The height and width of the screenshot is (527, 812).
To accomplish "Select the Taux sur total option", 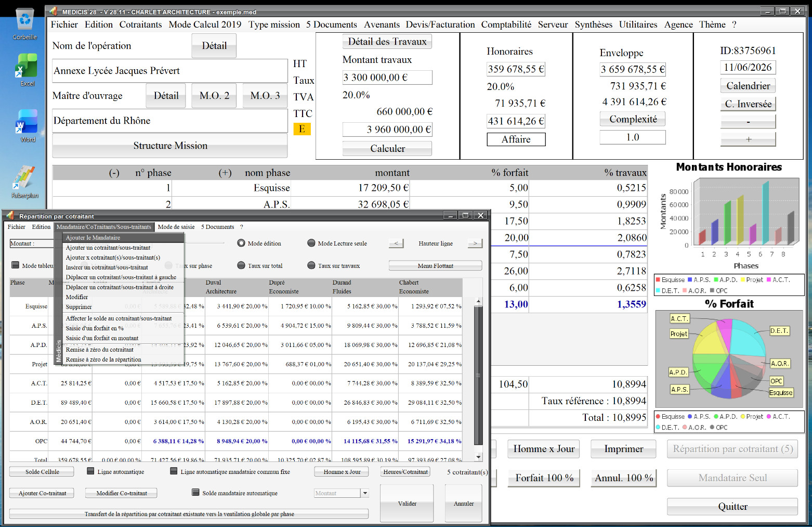I will (241, 265).
